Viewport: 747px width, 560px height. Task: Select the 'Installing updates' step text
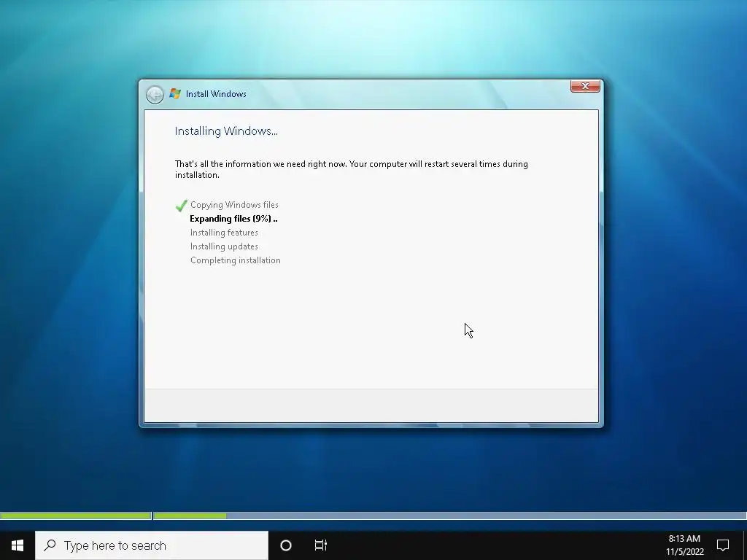coord(224,246)
